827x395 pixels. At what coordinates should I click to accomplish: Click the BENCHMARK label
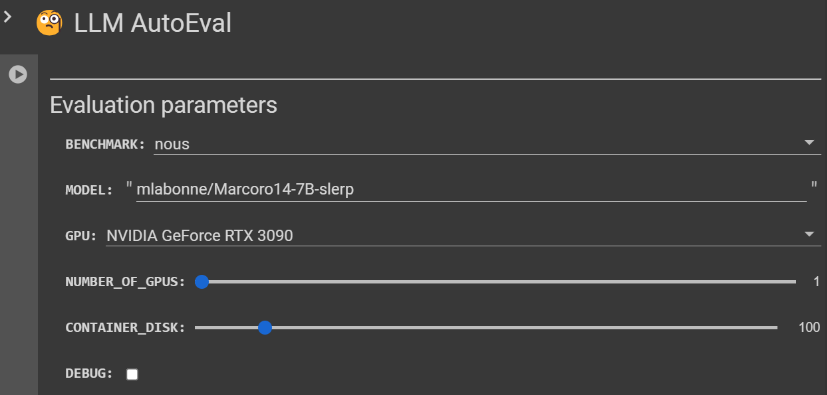pos(105,144)
